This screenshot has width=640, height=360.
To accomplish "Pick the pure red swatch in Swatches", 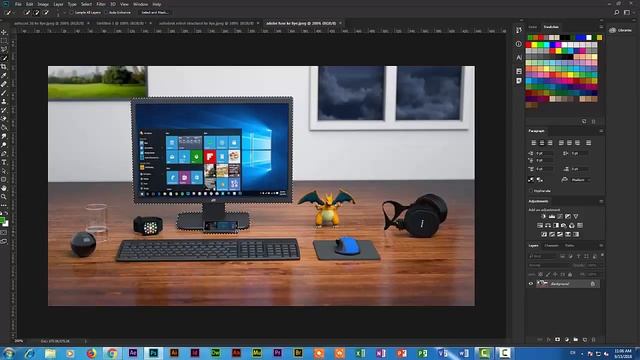I will [529, 45].
